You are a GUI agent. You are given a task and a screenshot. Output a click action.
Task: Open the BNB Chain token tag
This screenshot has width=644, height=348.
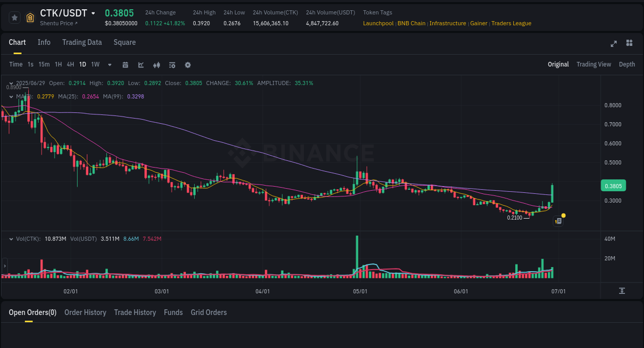point(411,23)
